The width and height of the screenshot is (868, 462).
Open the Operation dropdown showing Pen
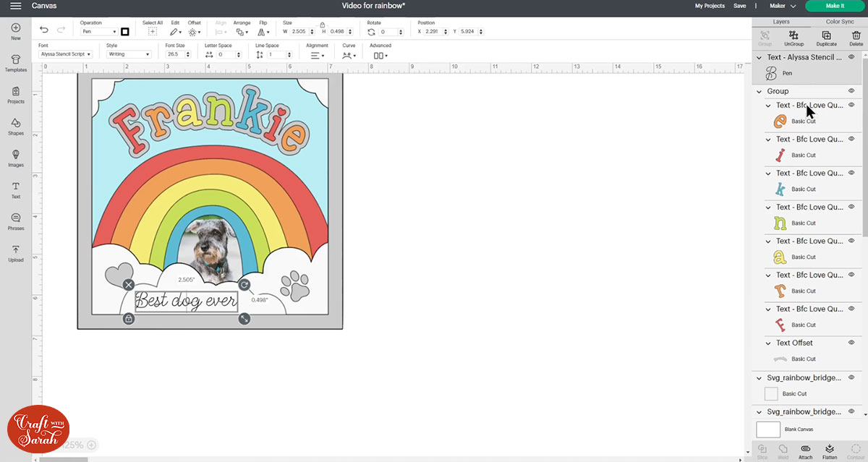click(x=99, y=31)
